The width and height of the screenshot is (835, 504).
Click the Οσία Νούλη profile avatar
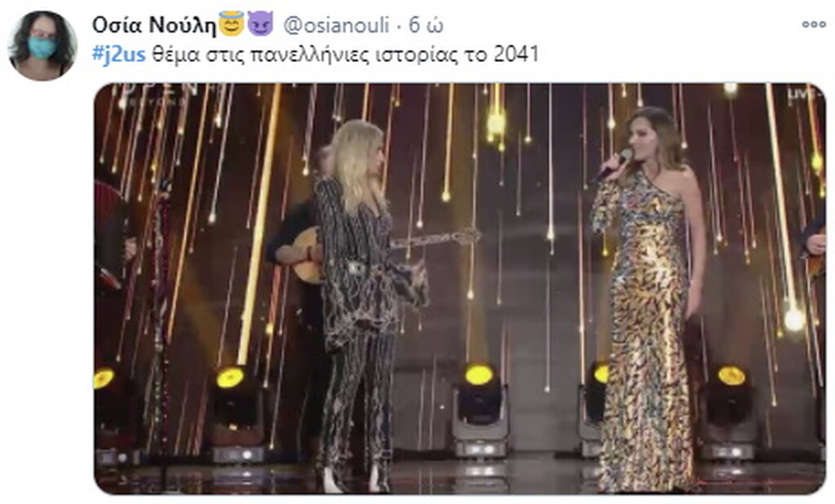point(42,46)
